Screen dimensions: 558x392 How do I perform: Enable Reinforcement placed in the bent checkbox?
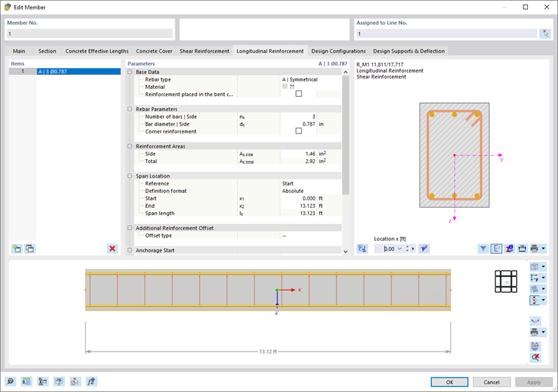pyautogui.click(x=299, y=94)
